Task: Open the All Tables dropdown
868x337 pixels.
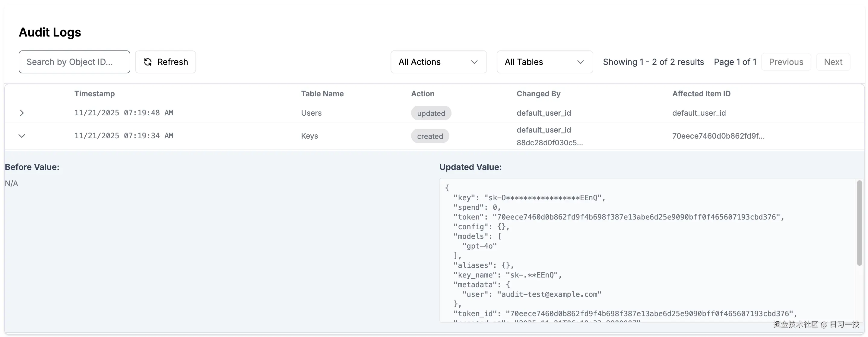Action: [544, 62]
